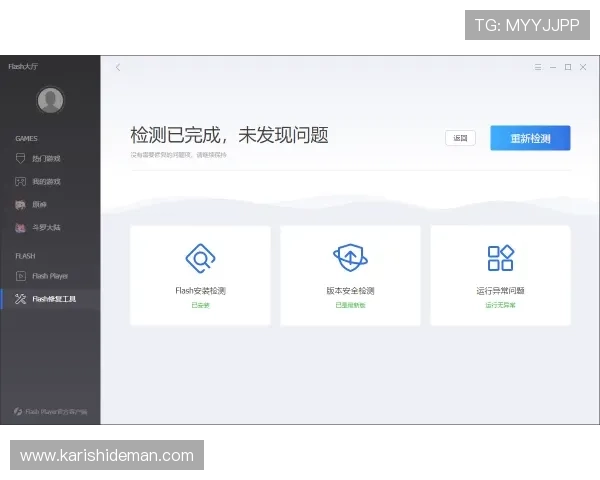This screenshot has width=600, height=480.
Task: Click the Flash安装检测 label
Action: tap(200, 291)
